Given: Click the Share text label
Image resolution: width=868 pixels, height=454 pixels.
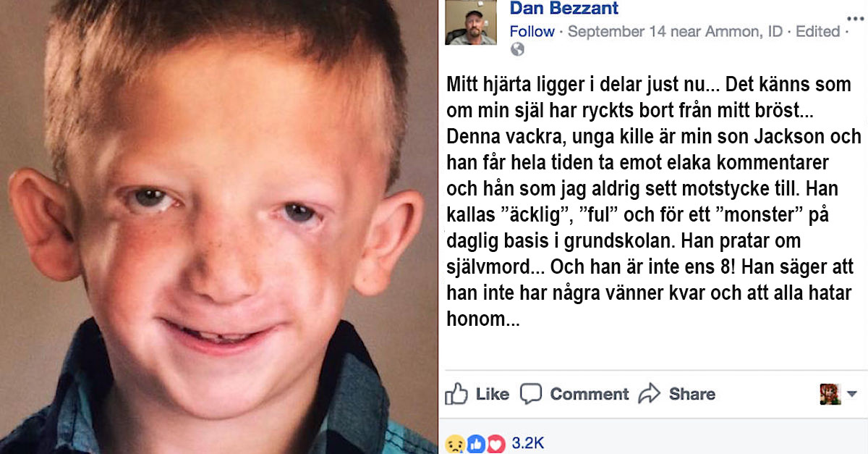Looking at the screenshot, I should 692,394.
